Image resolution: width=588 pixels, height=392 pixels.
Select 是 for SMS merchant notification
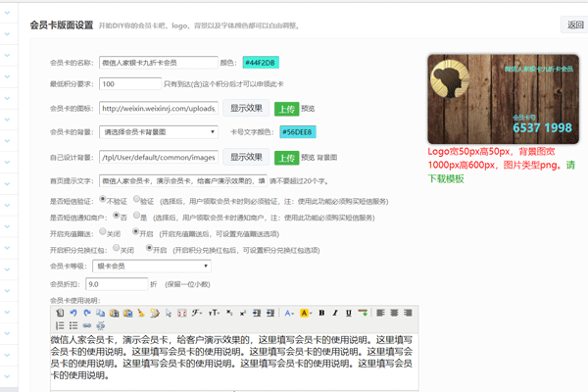tap(136, 216)
